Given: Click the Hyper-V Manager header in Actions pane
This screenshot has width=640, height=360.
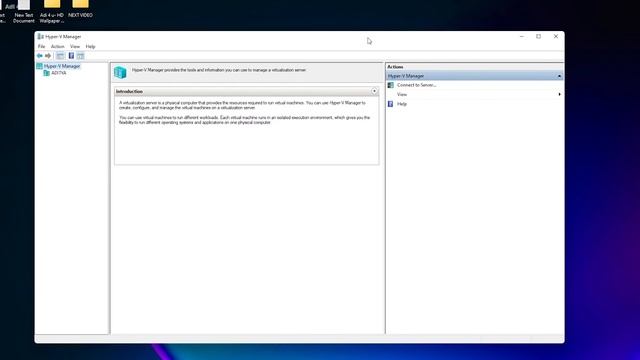Looking at the screenshot, I should (x=474, y=76).
